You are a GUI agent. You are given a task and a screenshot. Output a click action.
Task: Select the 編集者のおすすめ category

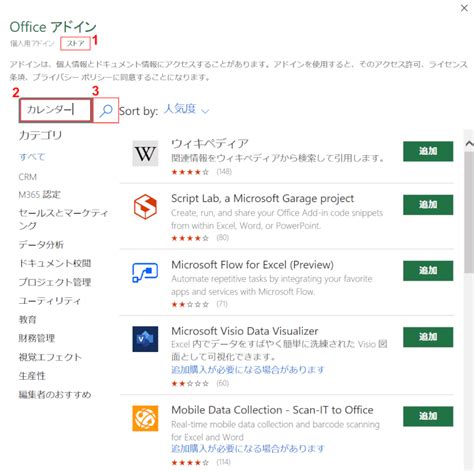tap(55, 395)
